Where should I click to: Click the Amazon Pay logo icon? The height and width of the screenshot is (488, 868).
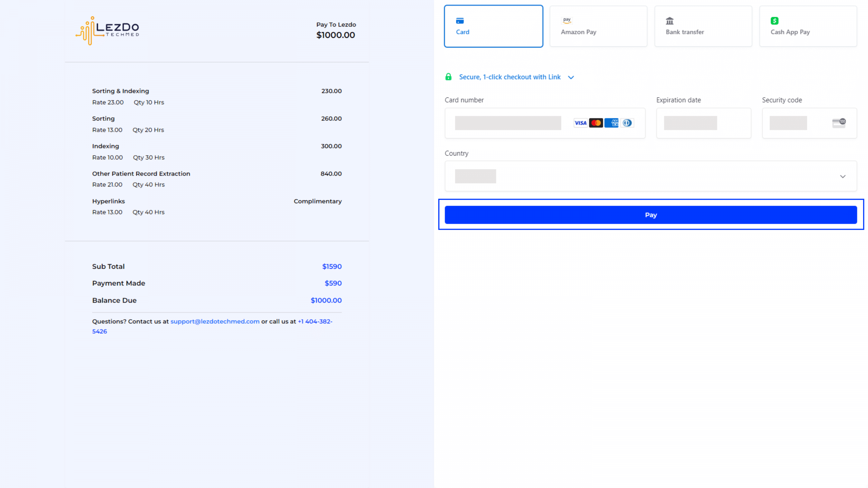tap(567, 20)
